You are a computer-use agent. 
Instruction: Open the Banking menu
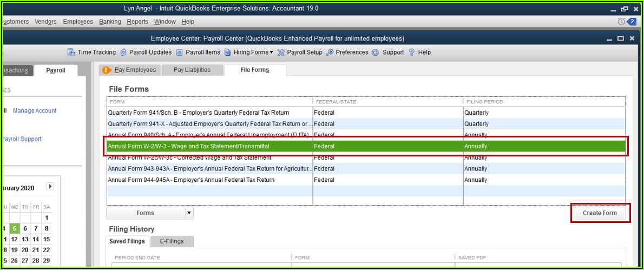click(110, 22)
